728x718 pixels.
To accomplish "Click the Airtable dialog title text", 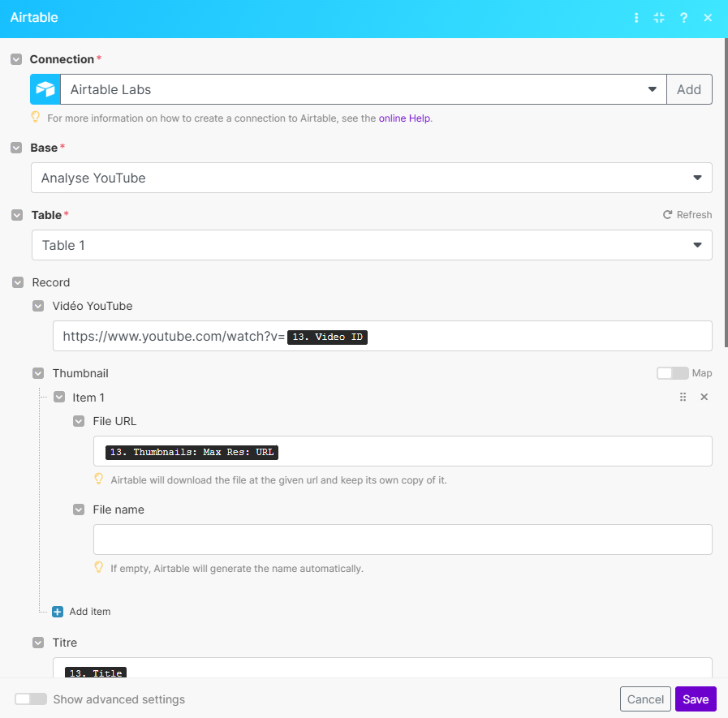I will pyautogui.click(x=34, y=18).
